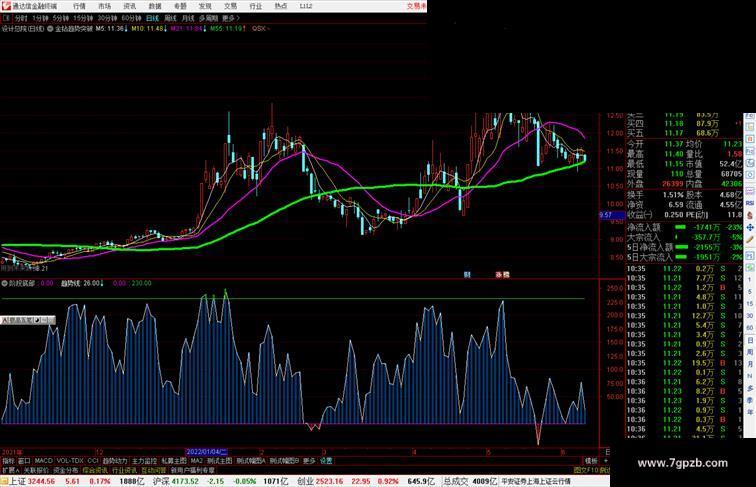This screenshot has height=487, width=756.
Task: Click the 创业 2523.16 index in the status bar
Action: click(320, 481)
